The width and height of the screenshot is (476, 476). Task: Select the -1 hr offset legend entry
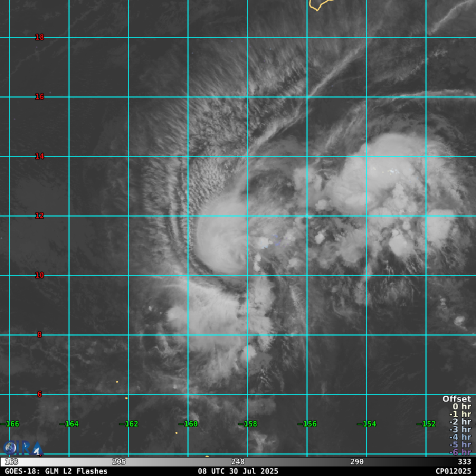pos(460,415)
